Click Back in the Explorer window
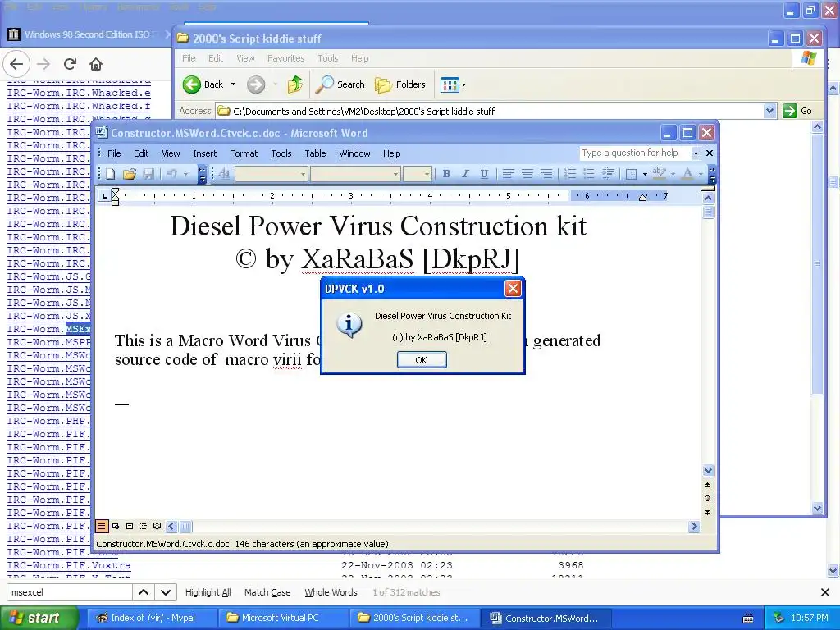Viewport: 840px width, 630px height. pos(203,84)
